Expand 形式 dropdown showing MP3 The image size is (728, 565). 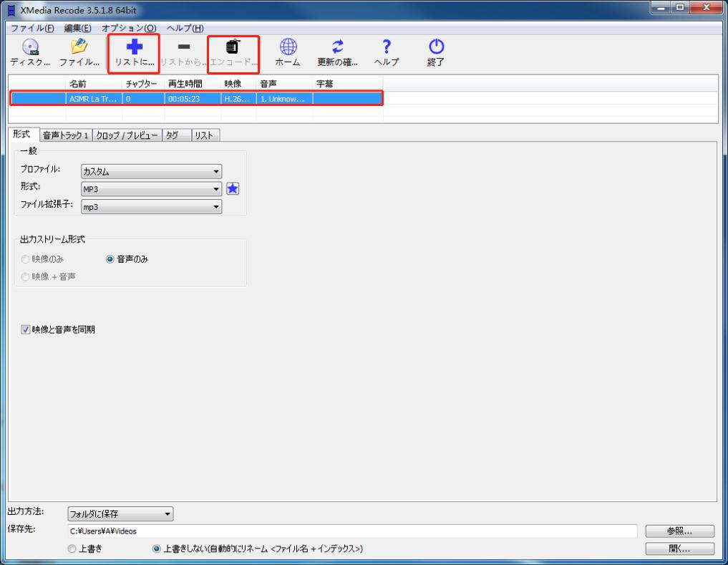pos(151,189)
